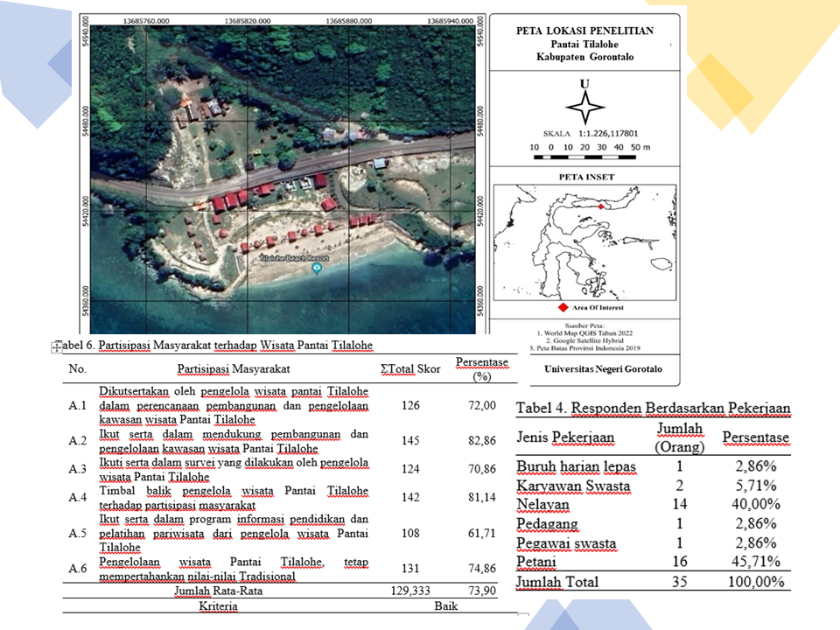Click the average percentage "73,90"
This screenshot has width=840, height=630.
(x=482, y=591)
